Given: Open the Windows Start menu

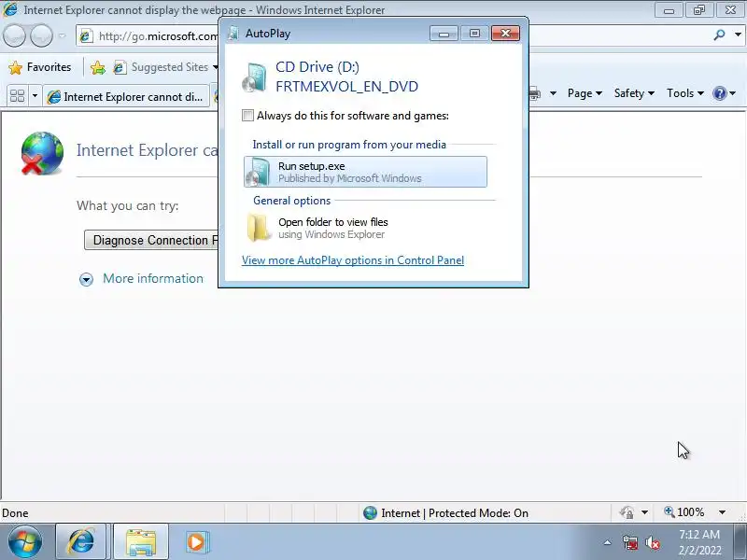Looking at the screenshot, I should (x=25, y=542).
